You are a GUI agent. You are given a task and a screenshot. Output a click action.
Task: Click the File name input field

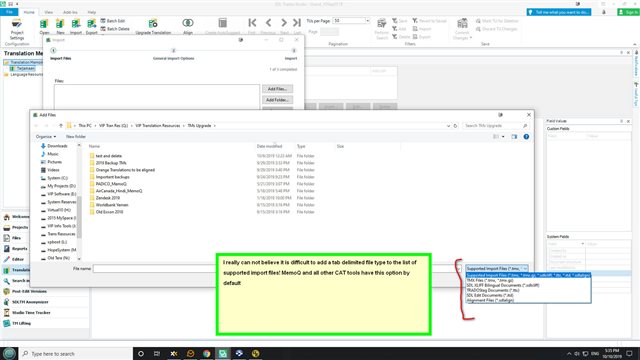[277, 269]
